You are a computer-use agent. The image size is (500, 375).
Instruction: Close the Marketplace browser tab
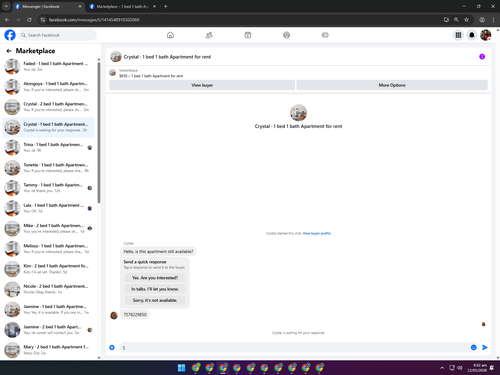[154, 6]
